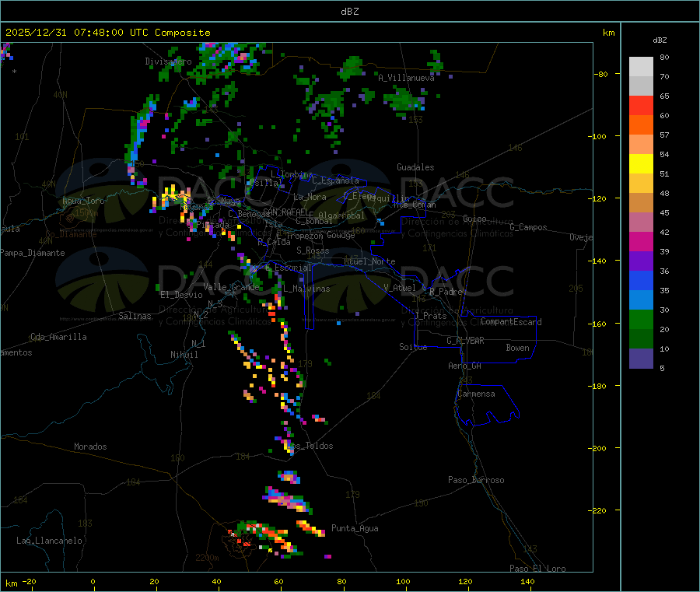The image size is (700, 592).
Task: Click the V_Atuel label
Action: [400, 288]
